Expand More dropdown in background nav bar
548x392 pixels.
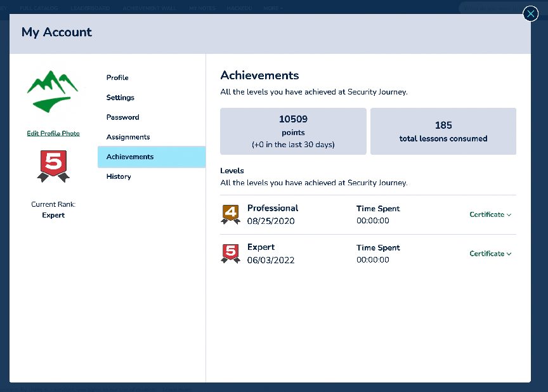[273, 8]
